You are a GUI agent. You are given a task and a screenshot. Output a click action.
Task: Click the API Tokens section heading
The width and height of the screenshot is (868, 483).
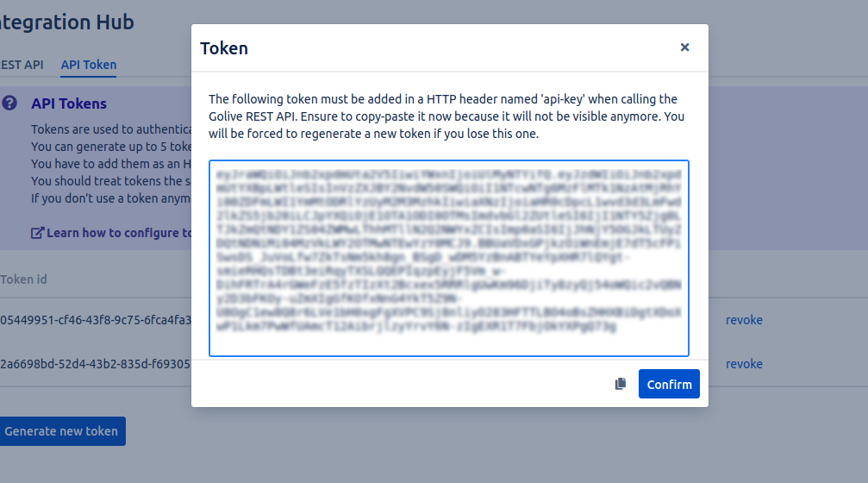[69, 103]
